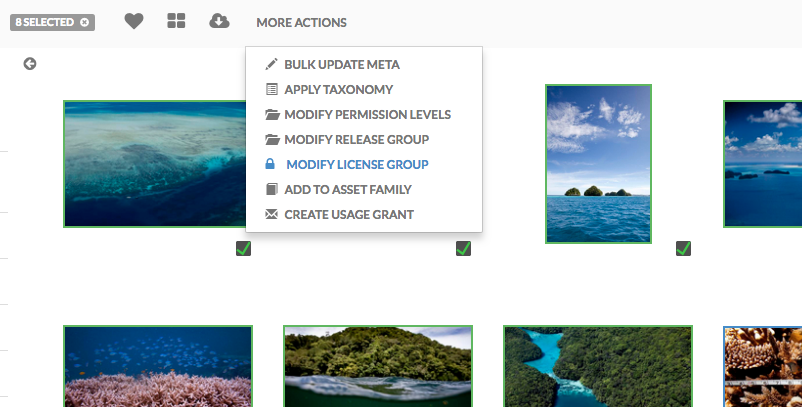802x407 pixels.
Task: Open the split-level forest and water thumbnail
Action: pos(378,366)
